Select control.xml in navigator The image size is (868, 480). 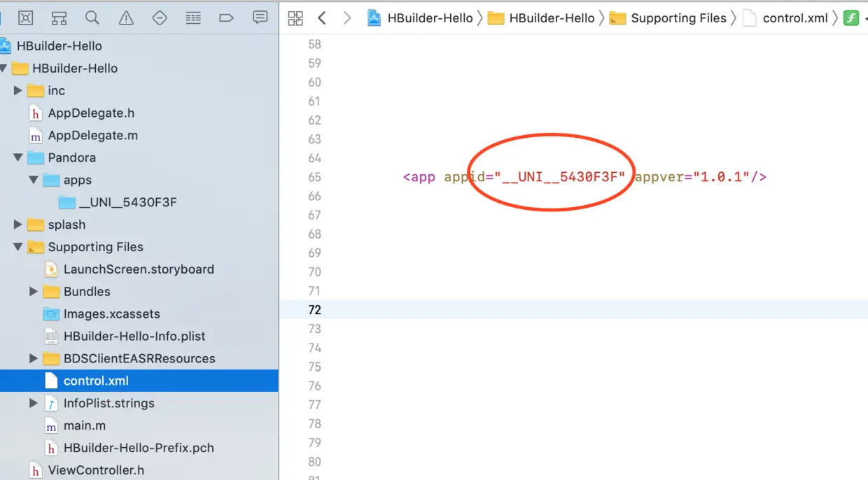click(x=139, y=381)
